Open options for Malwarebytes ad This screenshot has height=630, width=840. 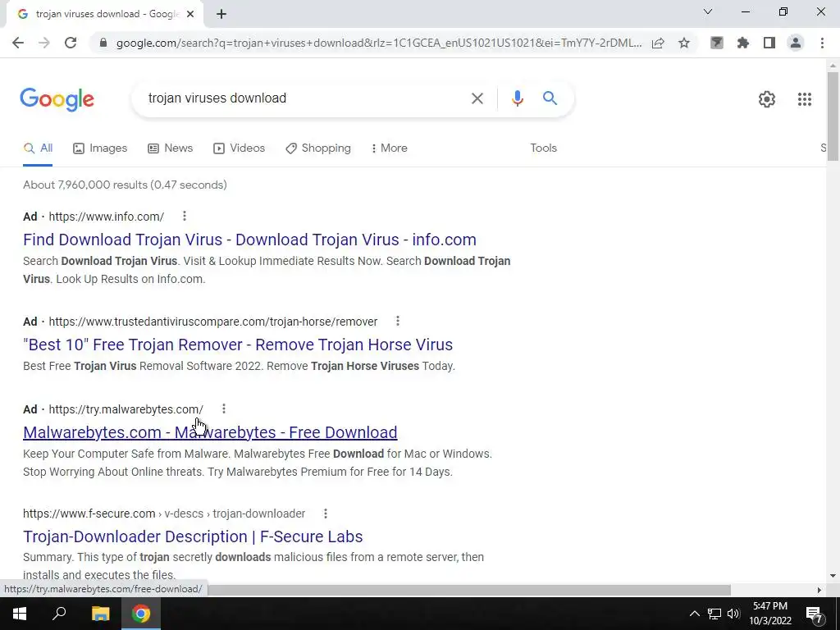pyautogui.click(x=224, y=409)
